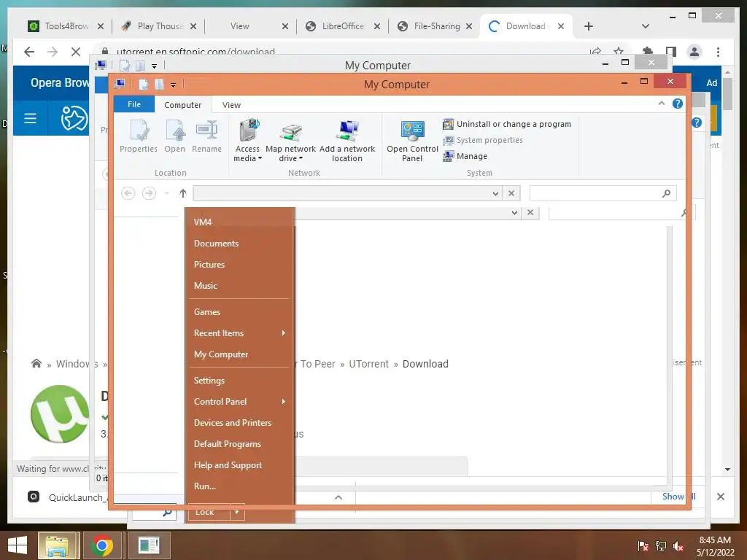Click the UTorrent breadcrumb link
Screen dimensions: 747x560
368,364
